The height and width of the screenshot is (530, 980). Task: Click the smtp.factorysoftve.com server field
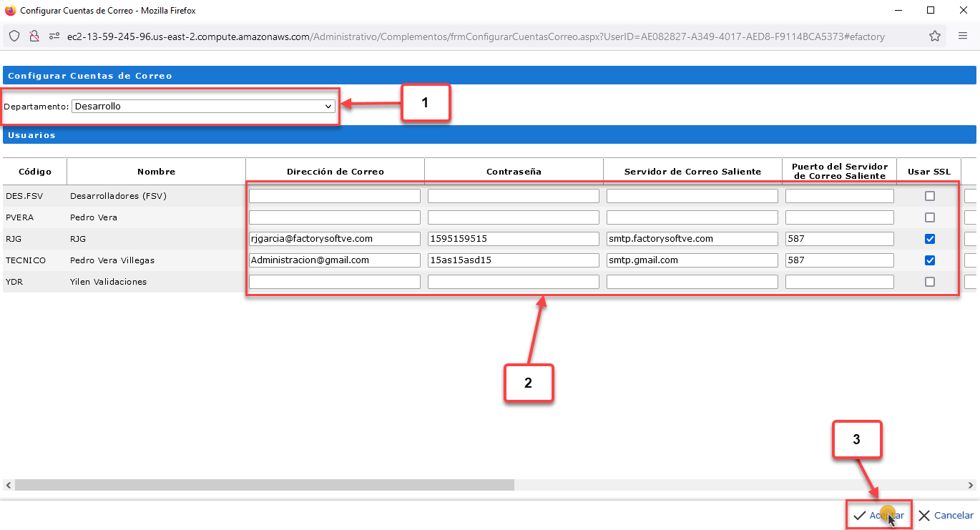[692, 239]
